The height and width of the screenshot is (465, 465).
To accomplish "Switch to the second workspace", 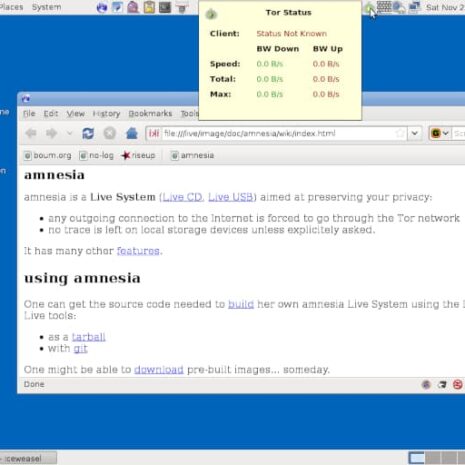I will (x=432, y=458).
